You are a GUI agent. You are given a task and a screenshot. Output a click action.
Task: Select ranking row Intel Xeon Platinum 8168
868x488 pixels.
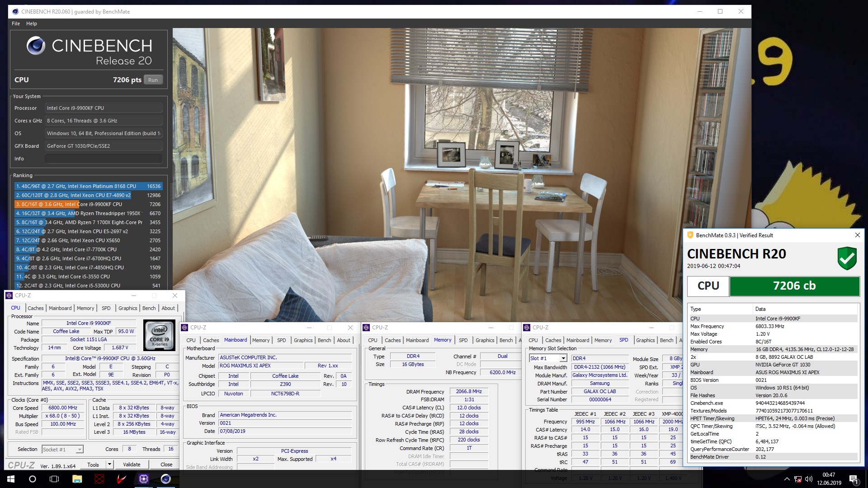[x=88, y=186]
